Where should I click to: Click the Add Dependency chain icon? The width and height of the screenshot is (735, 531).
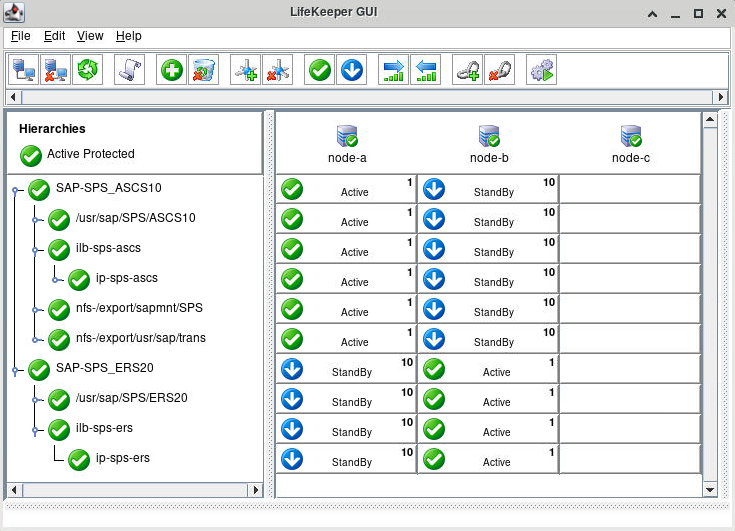468,70
